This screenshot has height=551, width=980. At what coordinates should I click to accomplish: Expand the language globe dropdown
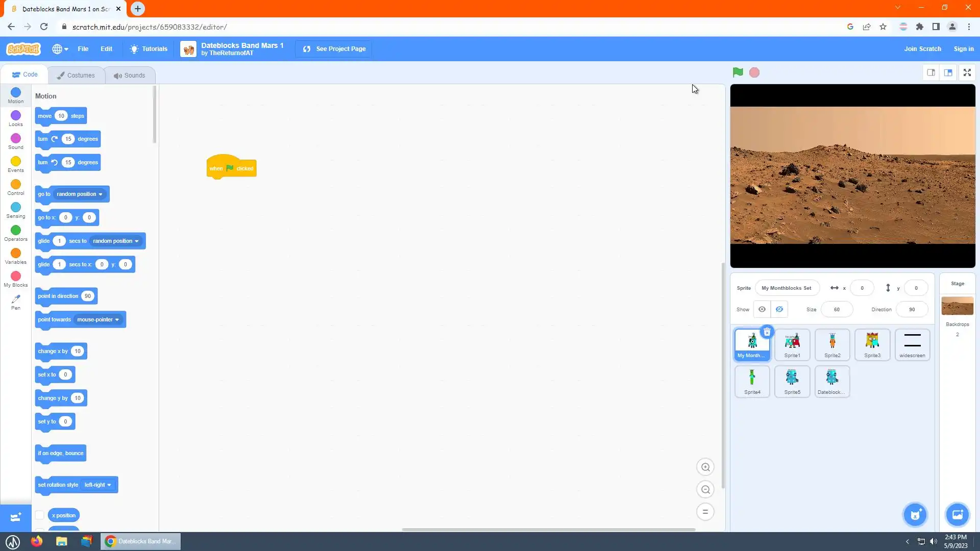point(60,49)
